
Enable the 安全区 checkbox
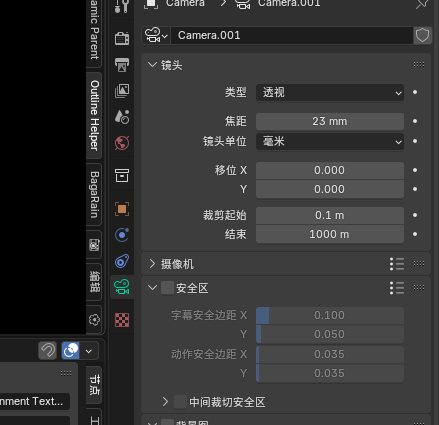coord(167,288)
